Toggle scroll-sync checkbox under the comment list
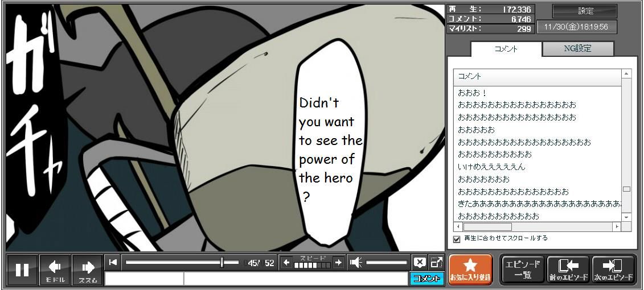Viewport: 644px width, 290px height. 456,239
